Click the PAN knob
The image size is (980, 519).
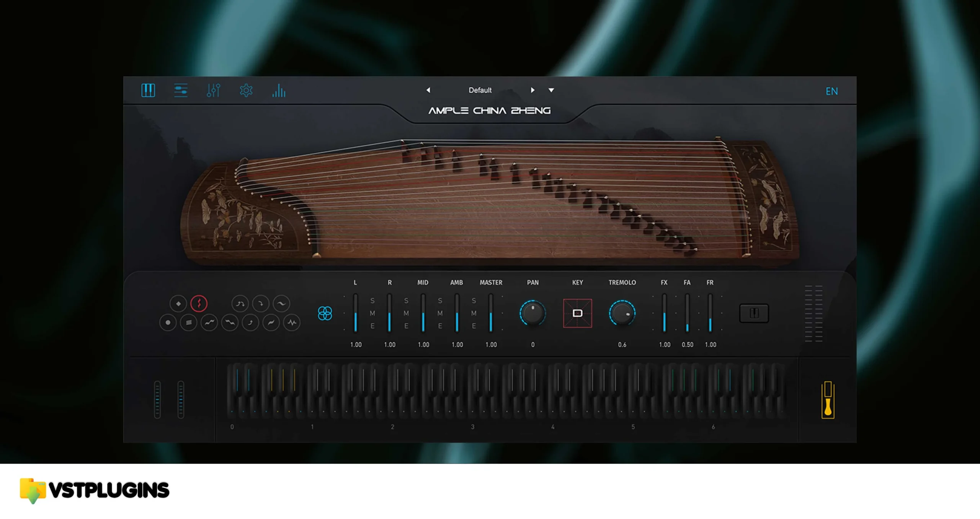[x=532, y=313]
